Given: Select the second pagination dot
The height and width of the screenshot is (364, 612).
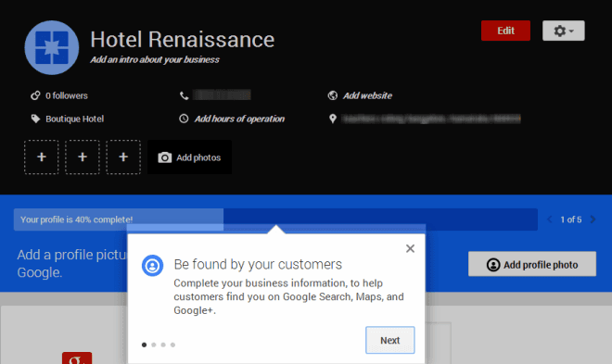Looking at the screenshot, I should [x=154, y=345].
